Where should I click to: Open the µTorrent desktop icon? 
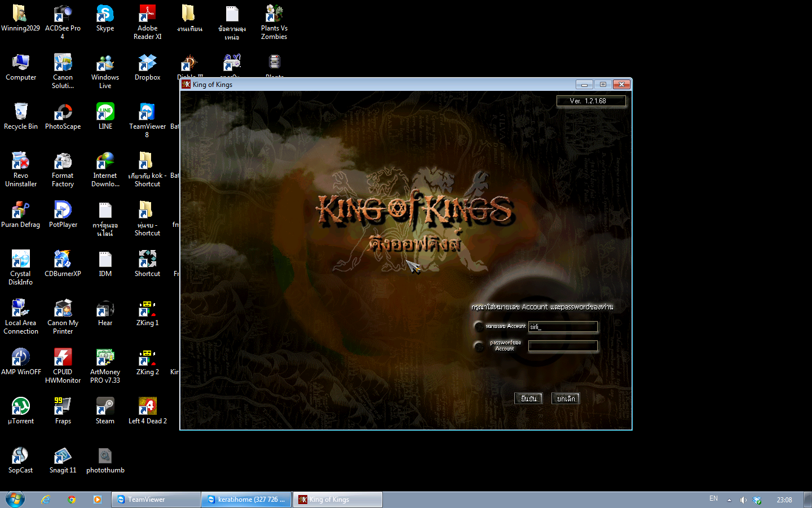[x=20, y=411]
